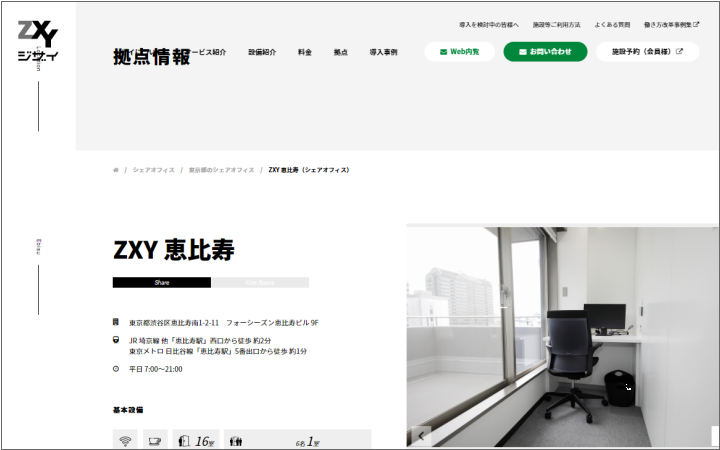The height and width of the screenshot is (450, 720).
Task: Select the Share tab
Action: pos(162,282)
